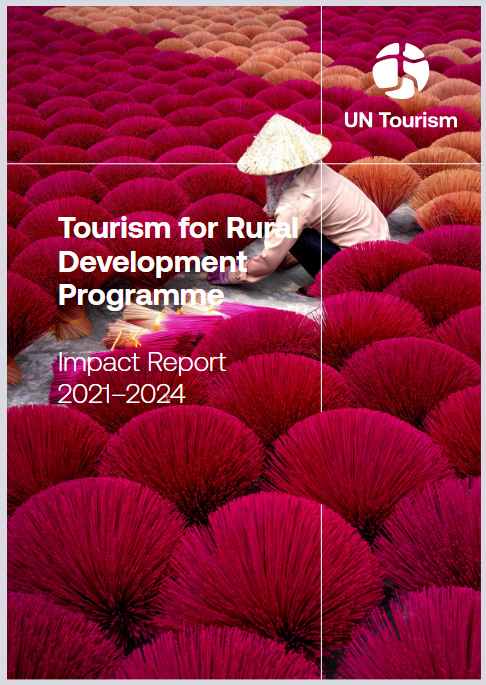Viewport: 486px width, 685px height.
Task: Click the "Impact Report" subtitle text
Action: [x=142, y=363]
